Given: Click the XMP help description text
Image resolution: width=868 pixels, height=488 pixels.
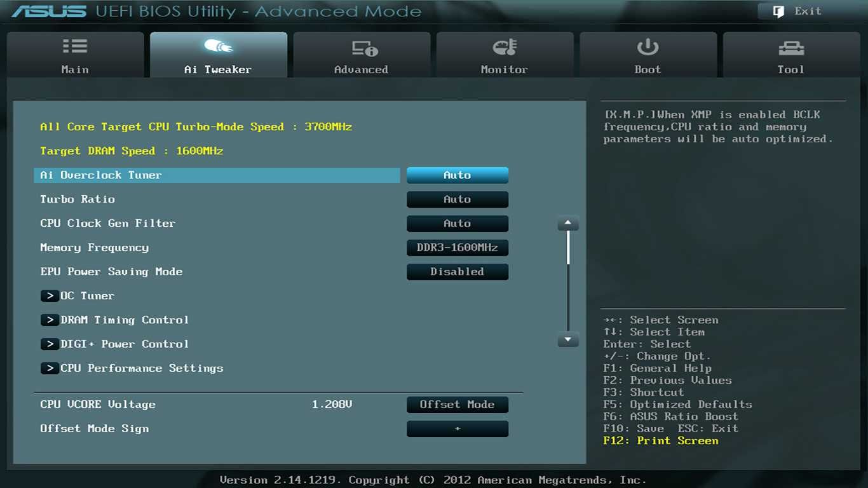Looking at the screenshot, I should coord(718,126).
